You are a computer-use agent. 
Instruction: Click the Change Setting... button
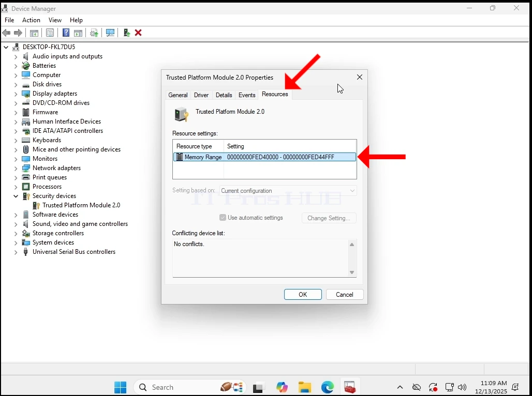point(329,218)
